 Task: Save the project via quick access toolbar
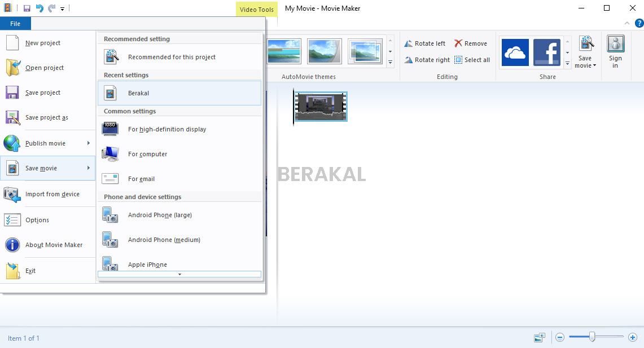(26, 8)
